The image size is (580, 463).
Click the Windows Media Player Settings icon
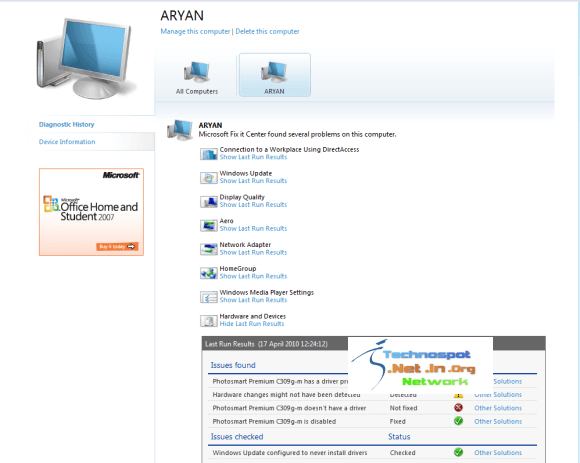(209, 297)
